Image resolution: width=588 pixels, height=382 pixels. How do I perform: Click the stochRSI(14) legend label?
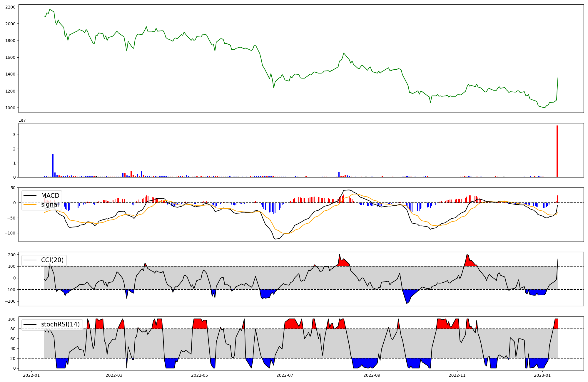click(x=60, y=324)
